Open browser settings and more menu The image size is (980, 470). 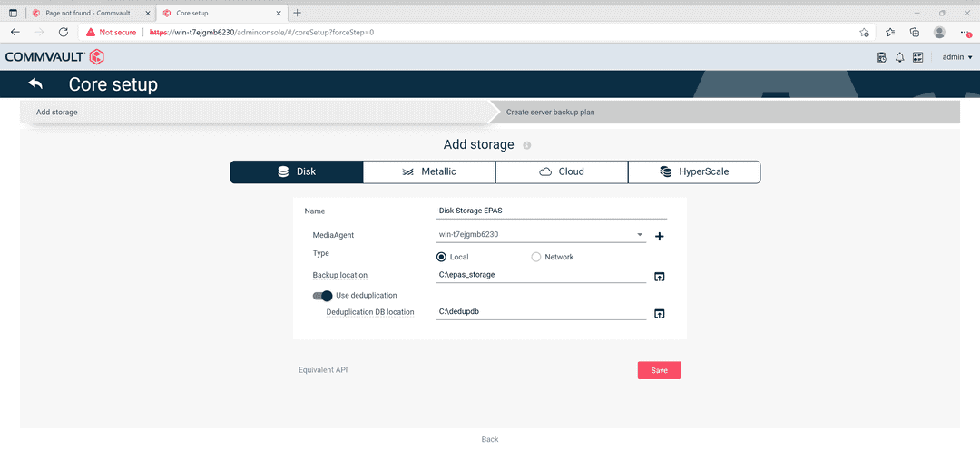click(x=965, y=32)
